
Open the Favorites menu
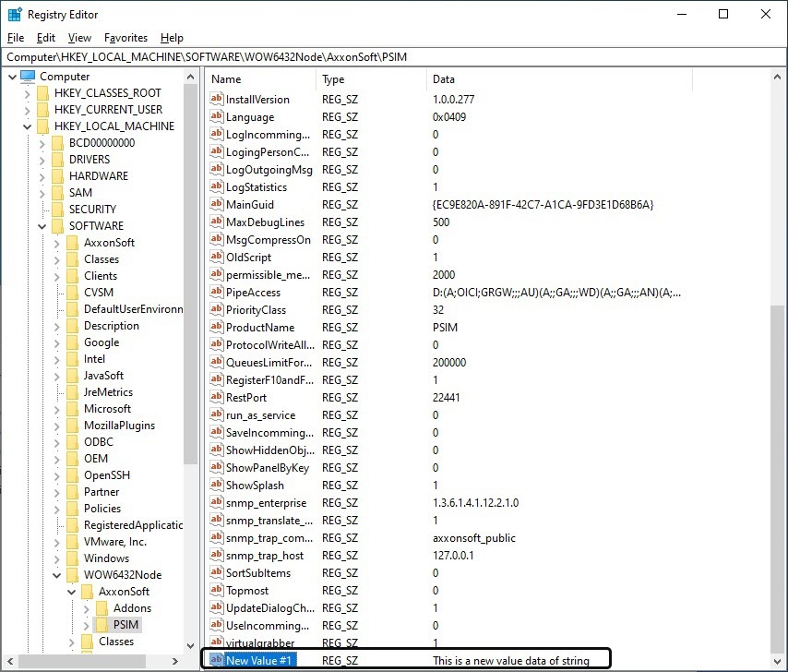[125, 38]
